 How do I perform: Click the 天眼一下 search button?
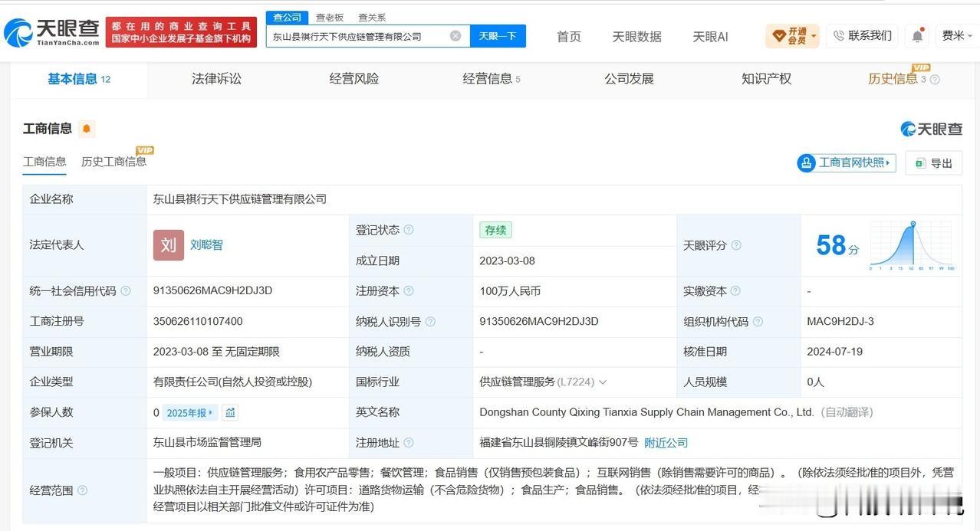[x=498, y=36]
